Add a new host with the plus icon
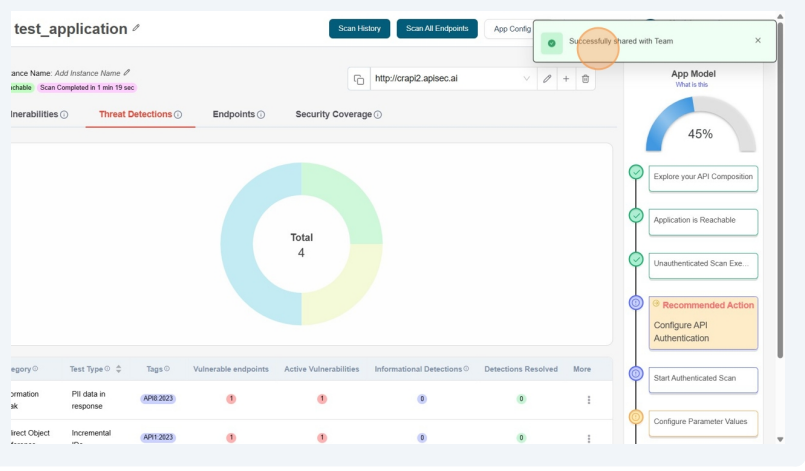The height and width of the screenshot is (471, 805). (566, 79)
